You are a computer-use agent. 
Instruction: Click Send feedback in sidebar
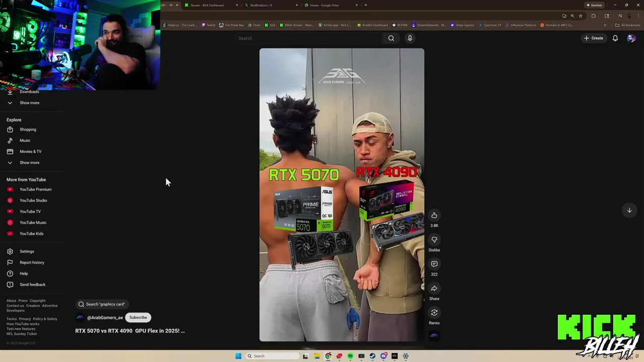tap(32, 285)
